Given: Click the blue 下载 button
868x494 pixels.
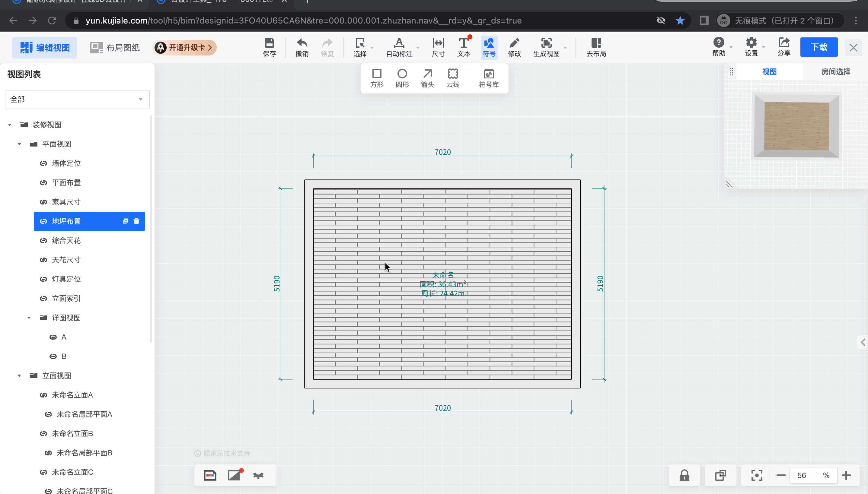Looking at the screenshot, I should [x=819, y=47].
